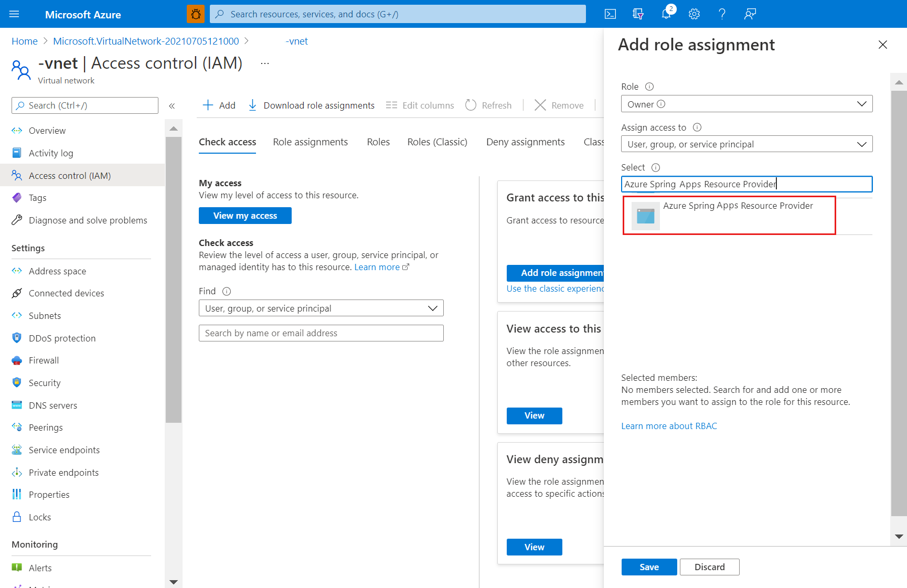Switch to the Roles (Classic) tab
907x588 pixels.
click(438, 142)
